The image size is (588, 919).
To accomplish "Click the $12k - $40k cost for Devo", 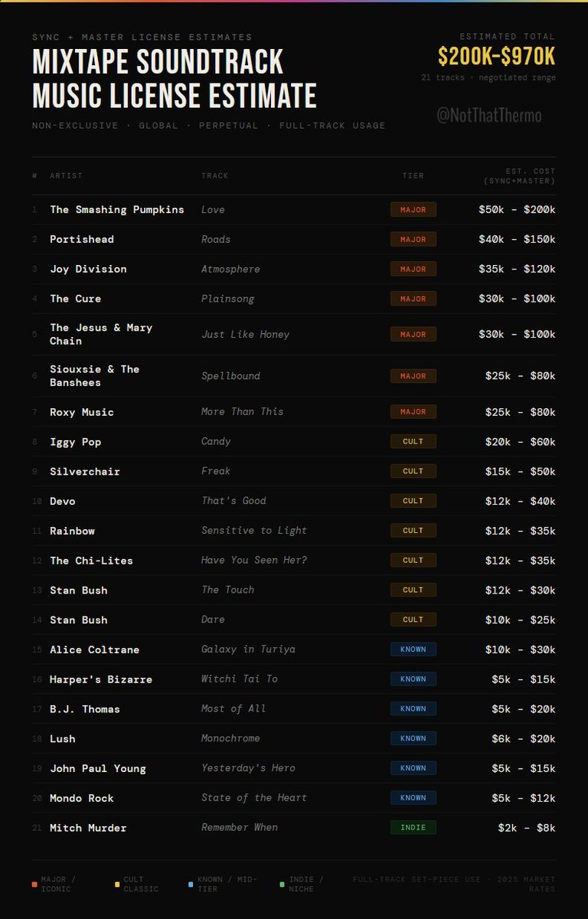I will coord(521,502).
